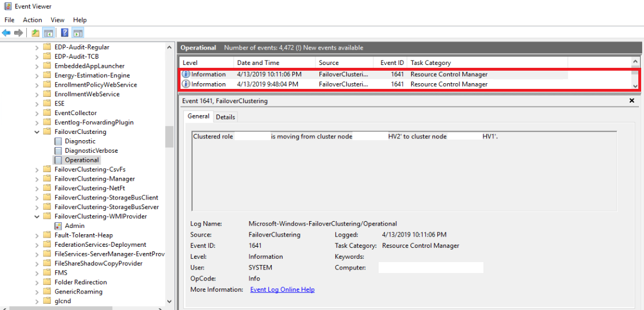Click the folder icon of Fault-Tolerant-Heap

point(47,235)
